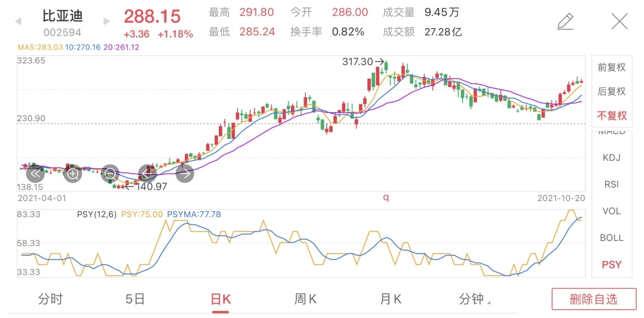Click price change +3.36
The width and height of the screenshot is (644, 318).
137,34
